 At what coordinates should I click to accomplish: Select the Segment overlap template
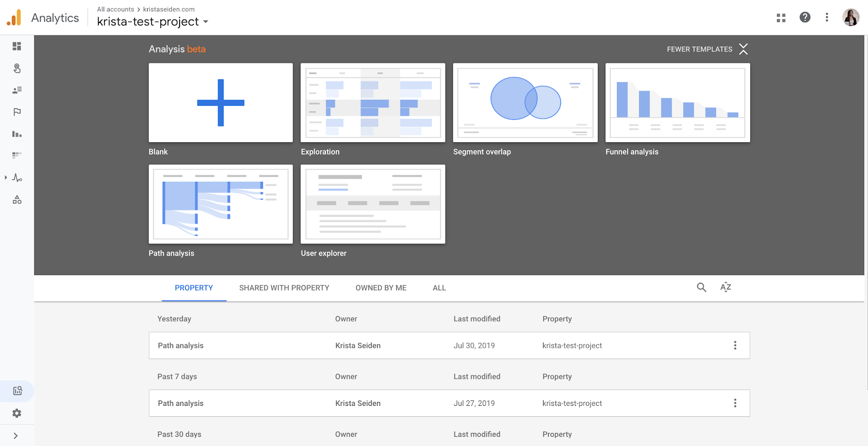[x=525, y=103]
